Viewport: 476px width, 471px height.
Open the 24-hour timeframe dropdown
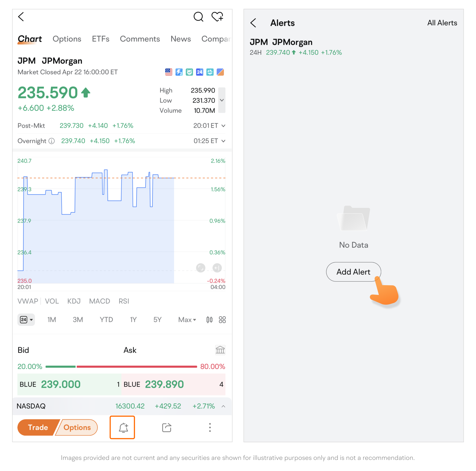pos(26,320)
